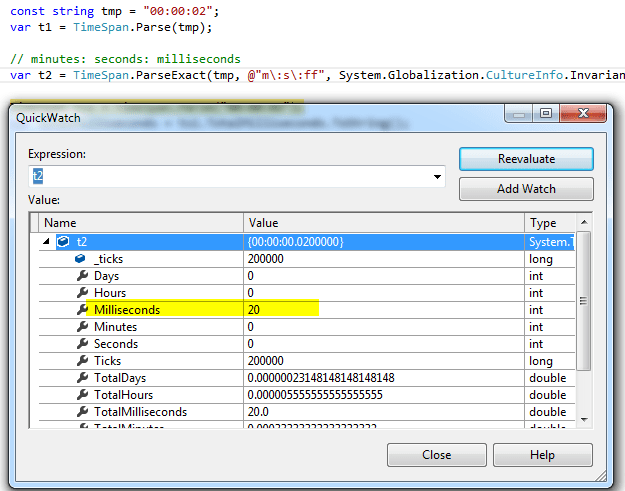This screenshot has width=625, height=491.
Task: Click the "00:00:02" string literal in code
Action: pyautogui.click(x=179, y=11)
